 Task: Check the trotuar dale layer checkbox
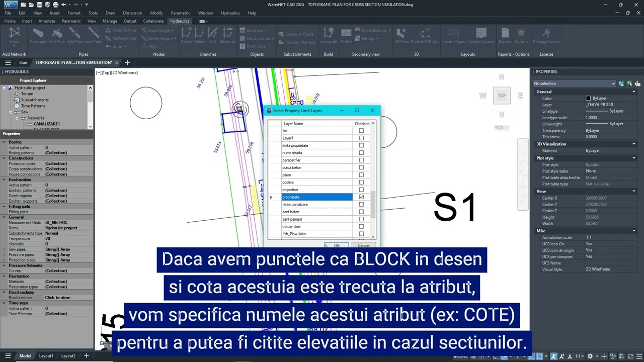[x=361, y=227]
